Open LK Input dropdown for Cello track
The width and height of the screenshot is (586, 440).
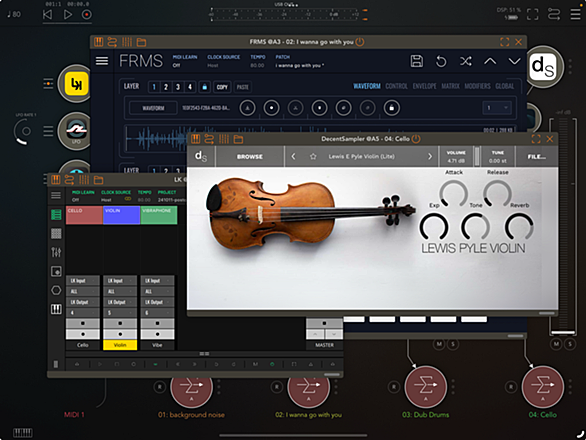(83, 280)
